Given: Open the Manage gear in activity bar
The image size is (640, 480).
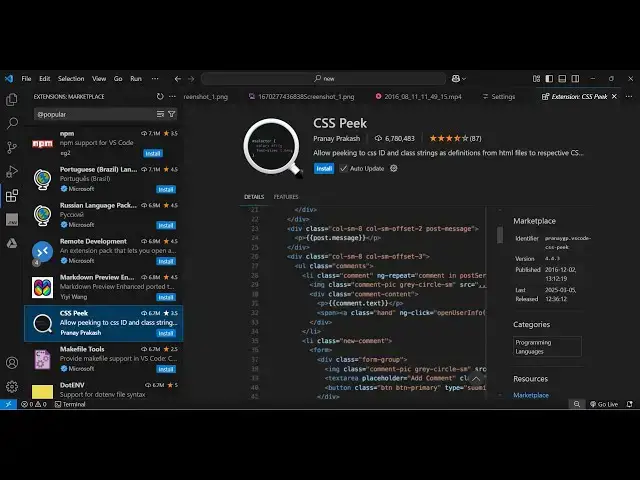Looking at the screenshot, I should (12, 386).
